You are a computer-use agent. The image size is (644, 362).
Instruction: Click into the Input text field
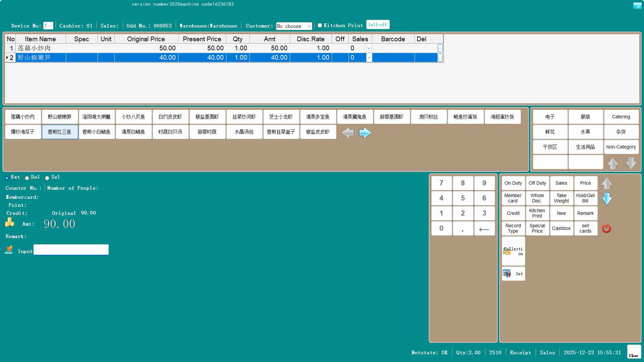point(71,250)
